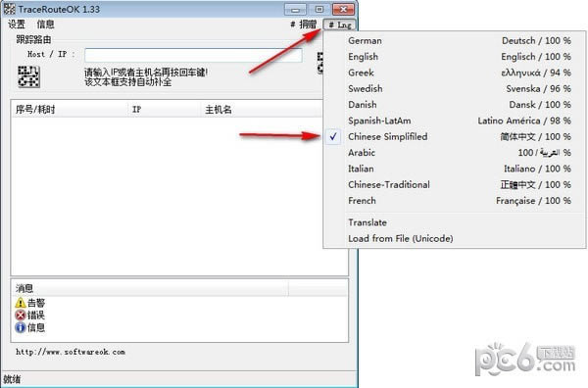The image size is (588, 388).
Task: Pick Chinese-Traditional language
Action: tap(455, 185)
